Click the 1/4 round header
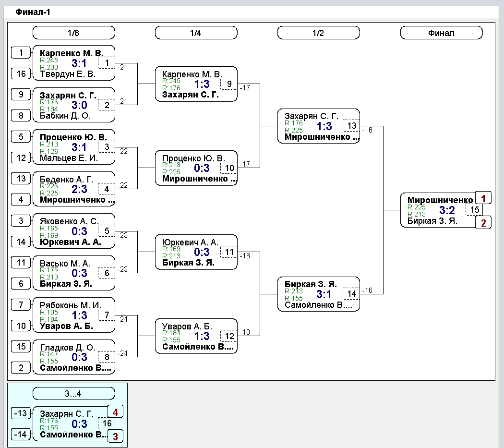This screenshot has width=504, height=448. (196, 33)
